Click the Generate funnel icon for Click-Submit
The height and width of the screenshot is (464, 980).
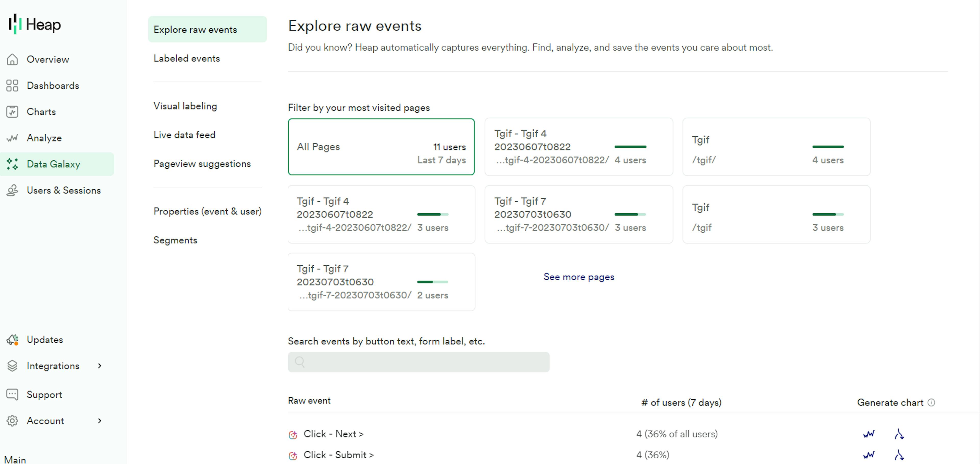(x=900, y=455)
